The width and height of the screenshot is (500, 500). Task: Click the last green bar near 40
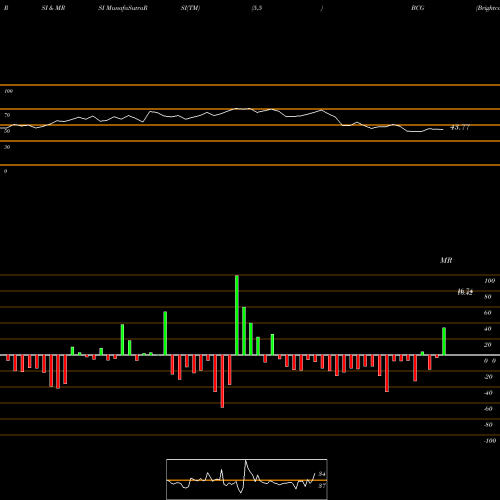pos(444,341)
